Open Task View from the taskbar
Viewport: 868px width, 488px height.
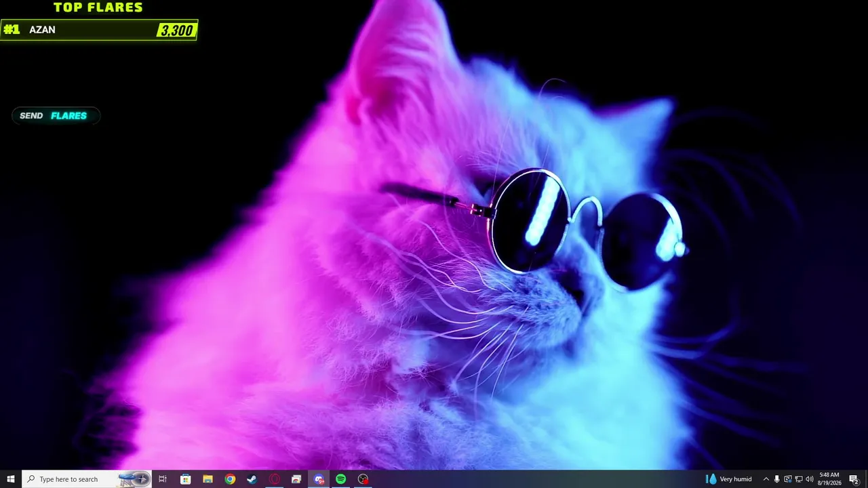[x=163, y=479]
